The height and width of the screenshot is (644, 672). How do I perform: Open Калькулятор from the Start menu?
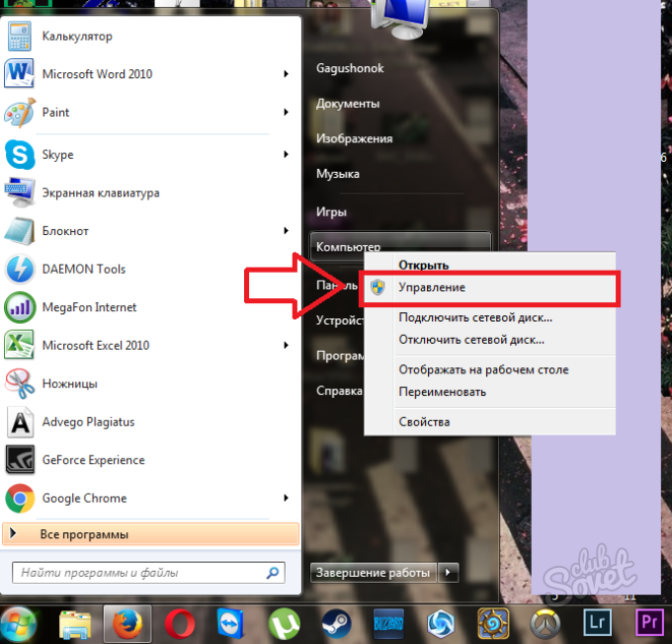point(77,37)
